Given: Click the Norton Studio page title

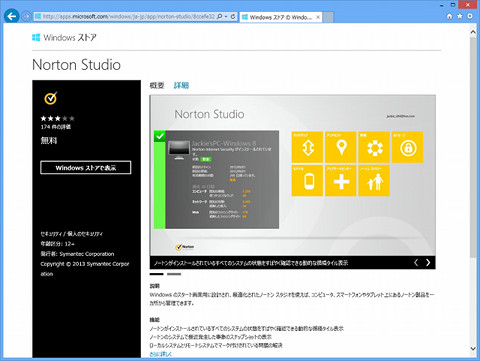Looking at the screenshot, I should click(76, 65).
